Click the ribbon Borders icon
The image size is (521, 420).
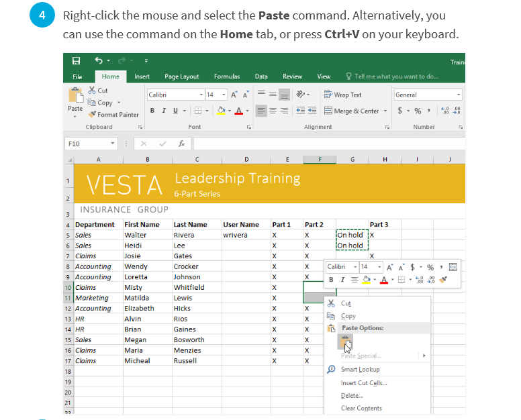pyautogui.click(x=198, y=111)
